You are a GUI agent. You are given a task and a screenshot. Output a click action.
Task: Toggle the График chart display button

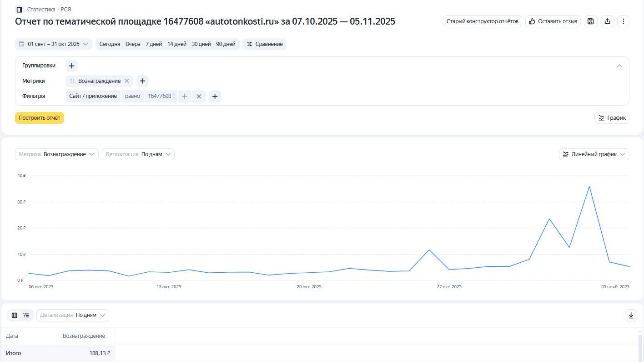[612, 118]
